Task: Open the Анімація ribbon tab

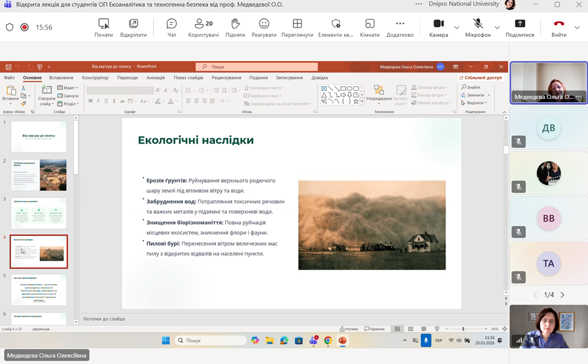Action: click(x=155, y=78)
